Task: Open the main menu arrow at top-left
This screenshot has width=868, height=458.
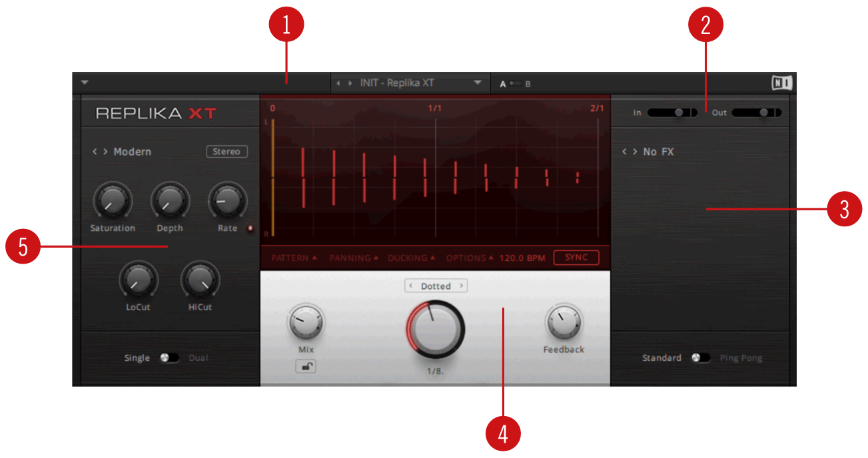Action: tap(85, 83)
